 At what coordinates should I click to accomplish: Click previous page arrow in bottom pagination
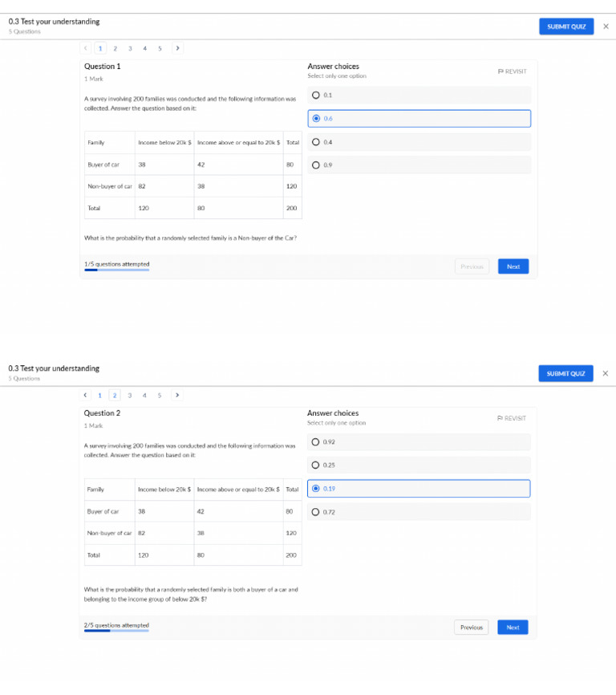[86, 395]
